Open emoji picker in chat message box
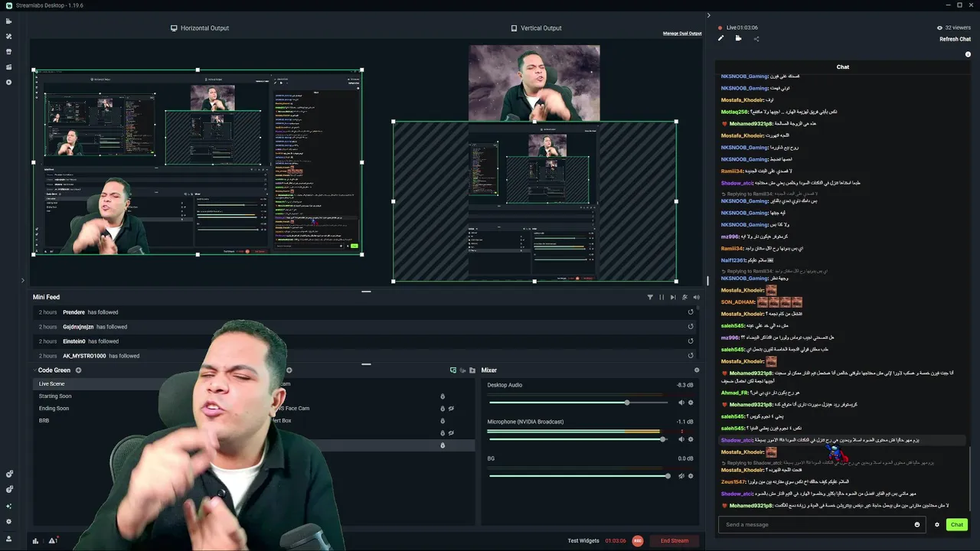The width and height of the screenshot is (980, 551). point(917,525)
